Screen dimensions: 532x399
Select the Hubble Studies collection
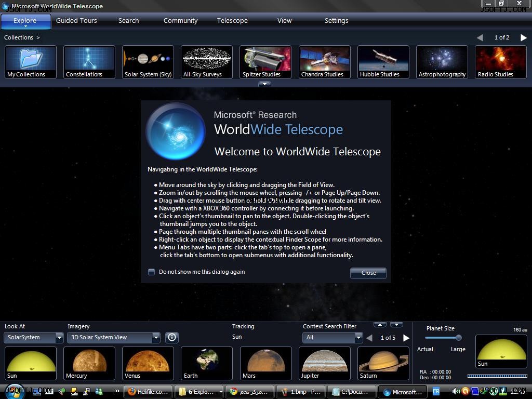click(383, 62)
